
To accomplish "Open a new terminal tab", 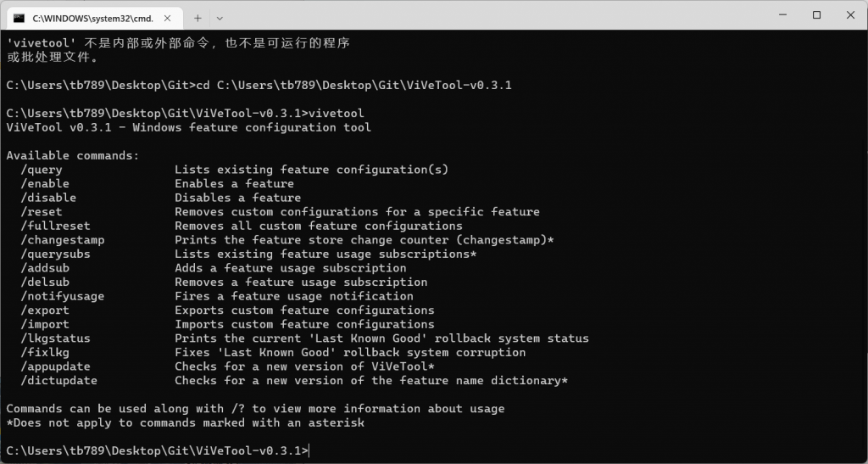I will 198,17.
